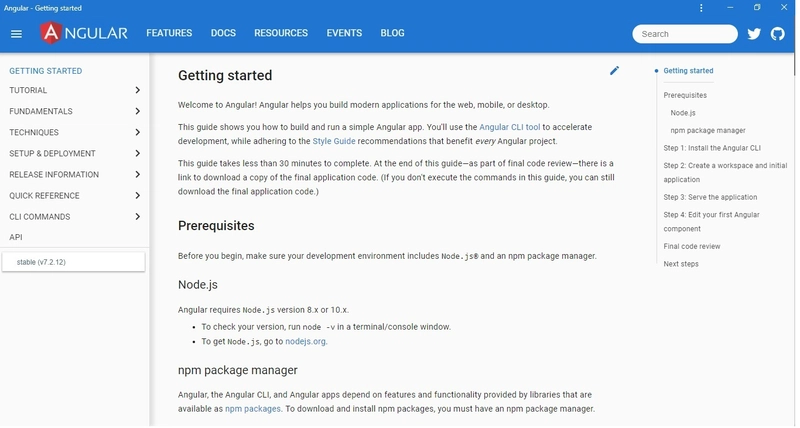Follow the Style Guide link

[334, 141]
